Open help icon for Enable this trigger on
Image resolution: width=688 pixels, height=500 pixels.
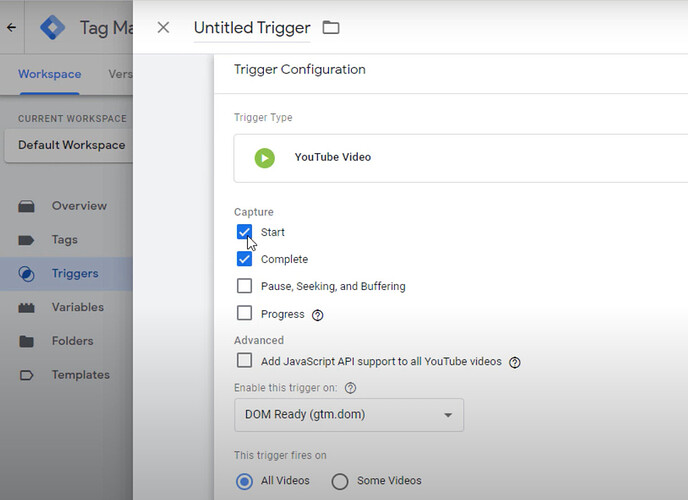click(x=350, y=388)
